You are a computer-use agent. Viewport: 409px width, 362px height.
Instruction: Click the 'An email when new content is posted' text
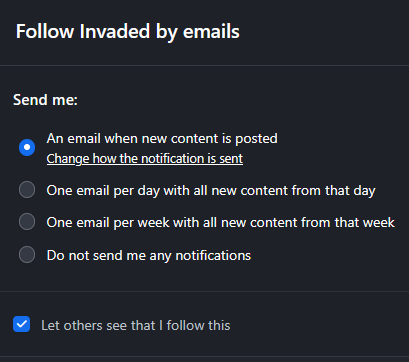coord(162,139)
